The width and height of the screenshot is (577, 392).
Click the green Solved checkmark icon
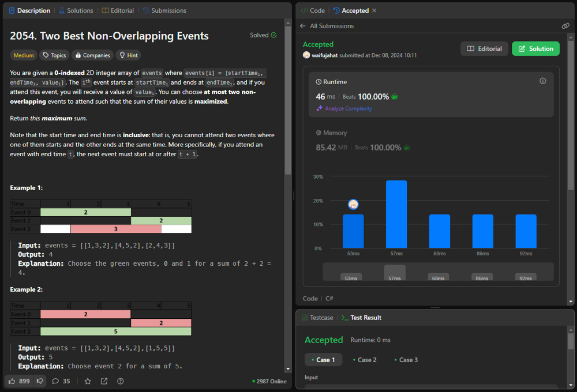point(273,35)
